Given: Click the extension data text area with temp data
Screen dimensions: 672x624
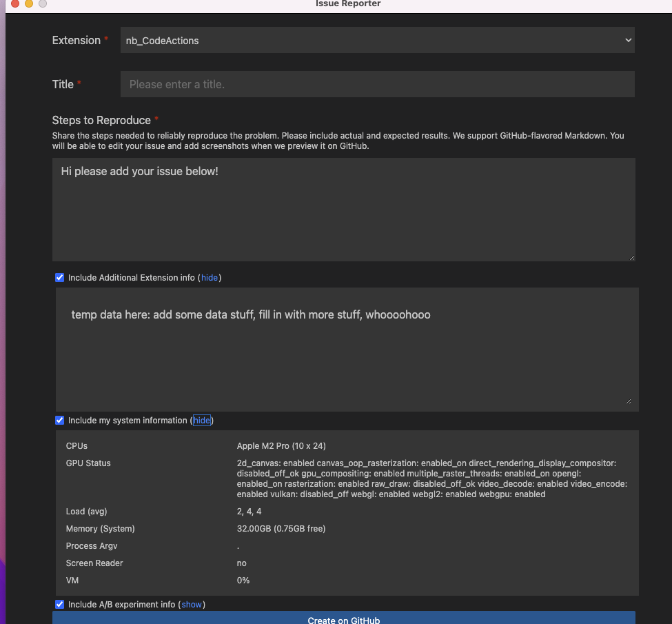Looking at the screenshot, I should coord(347,349).
